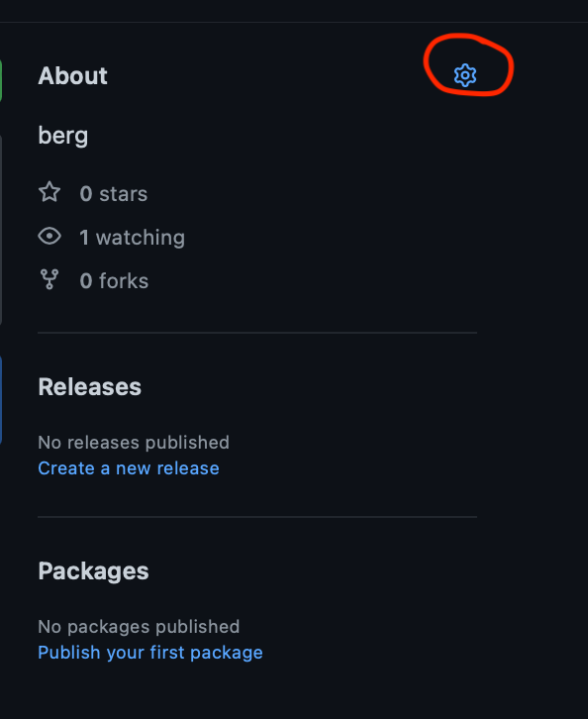588x719 pixels.
Task: Click the No releases published text
Action: click(134, 443)
